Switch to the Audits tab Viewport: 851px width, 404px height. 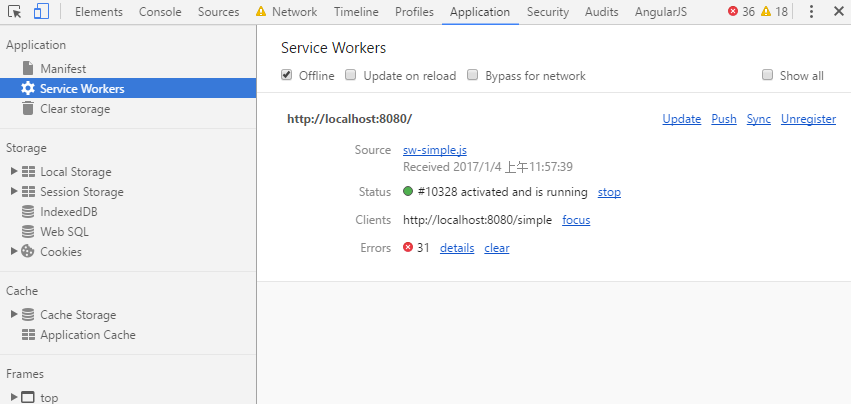[x=601, y=12]
